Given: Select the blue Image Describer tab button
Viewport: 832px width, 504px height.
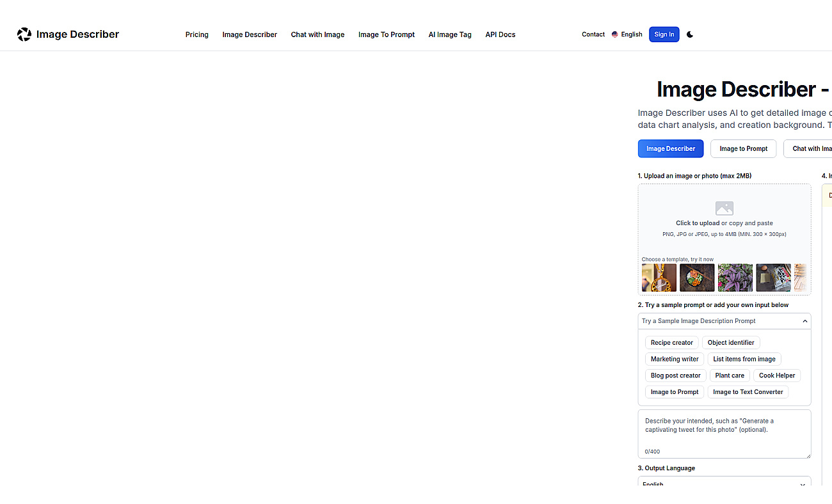Looking at the screenshot, I should pos(671,148).
